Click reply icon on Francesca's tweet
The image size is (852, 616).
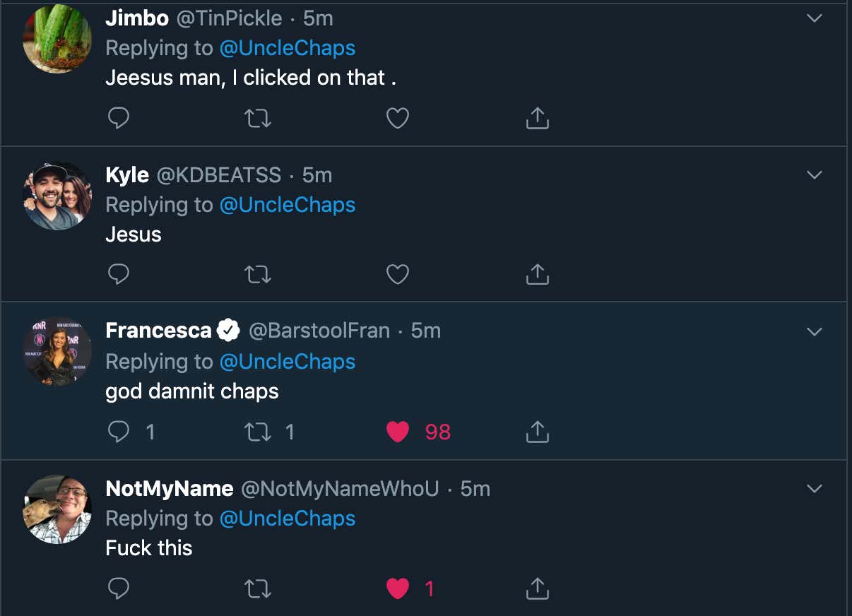(118, 431)
